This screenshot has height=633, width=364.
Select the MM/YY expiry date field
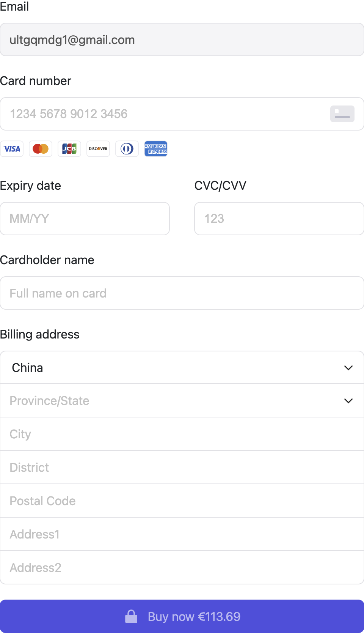(85, 219)
